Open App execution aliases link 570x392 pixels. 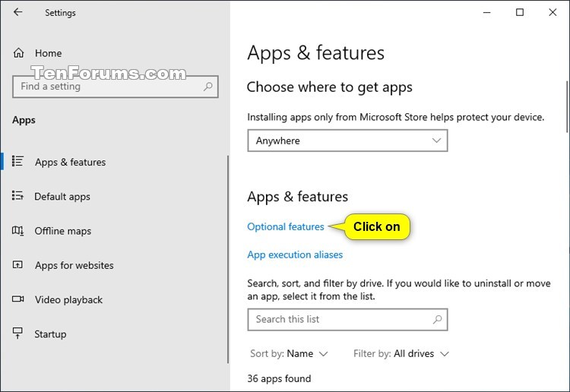[x=295, y=254]
